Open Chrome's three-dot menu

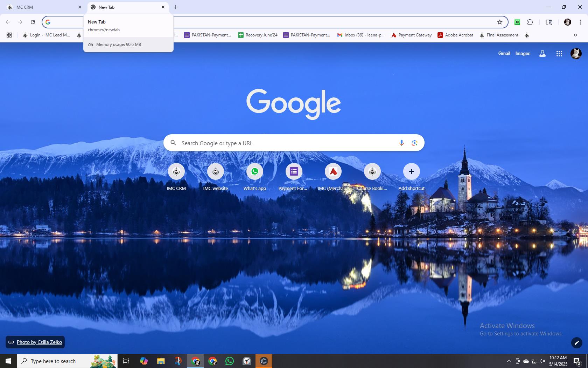pyautogui.click(x=580, y=22)
